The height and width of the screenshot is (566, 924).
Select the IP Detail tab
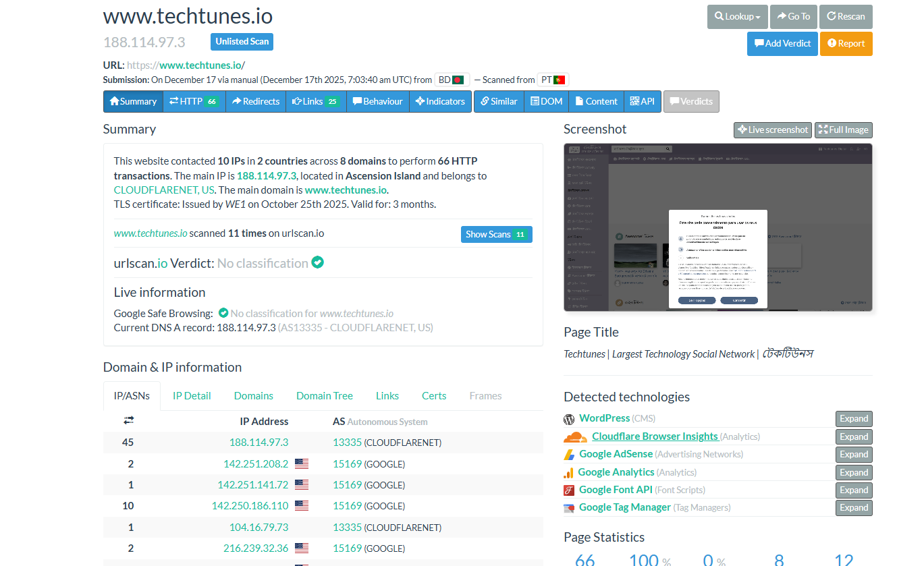tap(191, 396)
